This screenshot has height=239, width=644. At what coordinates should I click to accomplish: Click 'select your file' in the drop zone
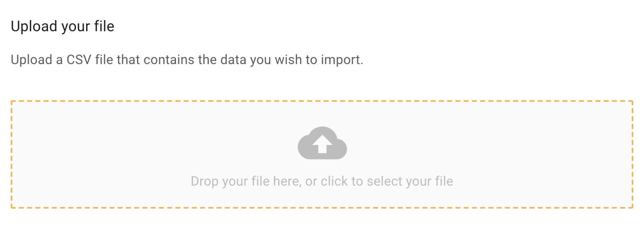pyautogui.click(x=409, y=181)
